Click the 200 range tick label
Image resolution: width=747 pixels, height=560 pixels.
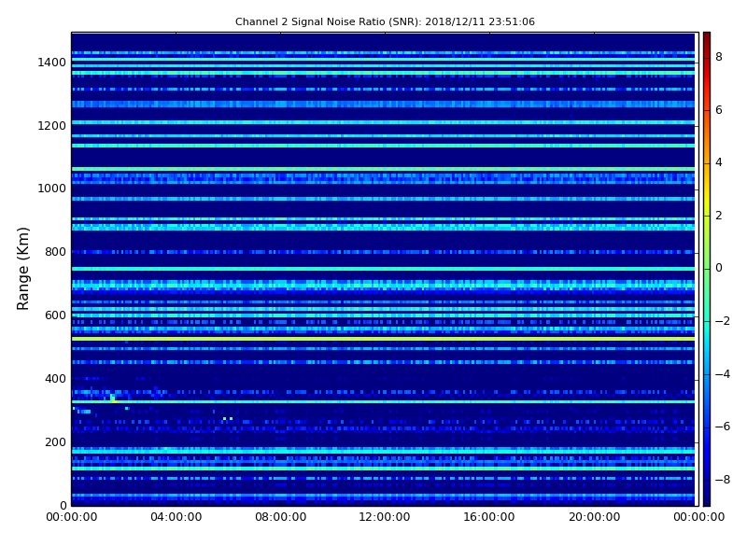click(x=55, y=441)
